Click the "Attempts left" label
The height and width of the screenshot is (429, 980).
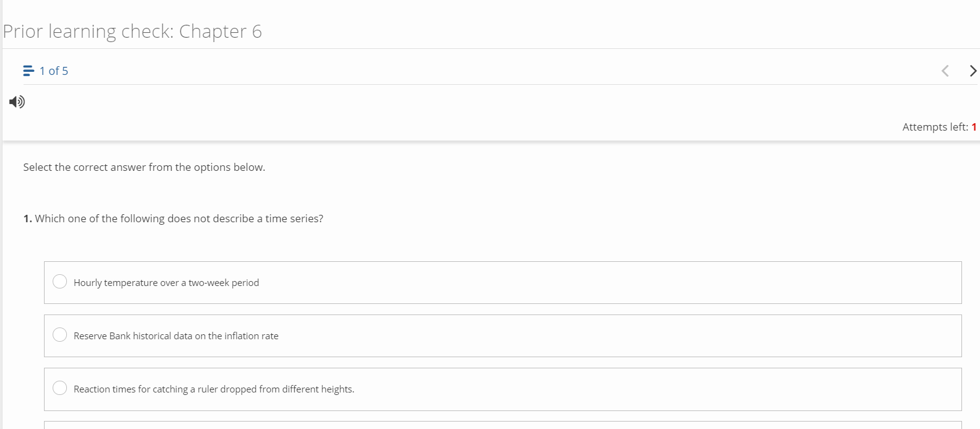pos(935,127)
